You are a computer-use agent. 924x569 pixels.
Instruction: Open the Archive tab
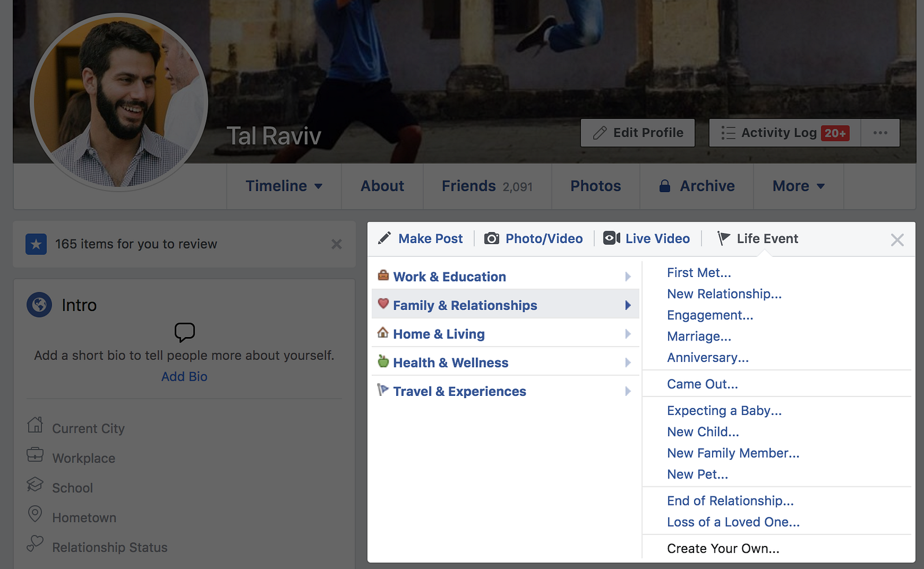697,186
